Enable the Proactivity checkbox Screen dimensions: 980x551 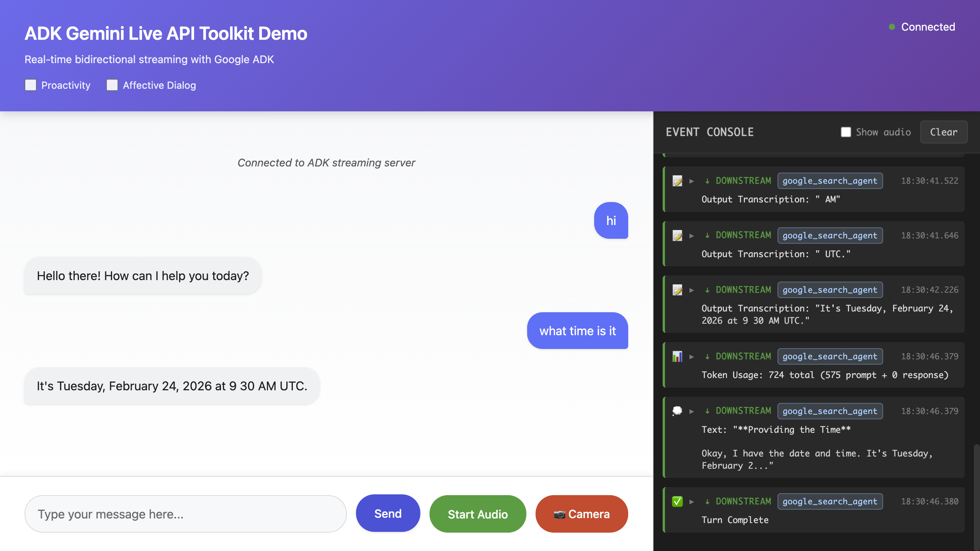pyautogui.click(x=31, y=85)
